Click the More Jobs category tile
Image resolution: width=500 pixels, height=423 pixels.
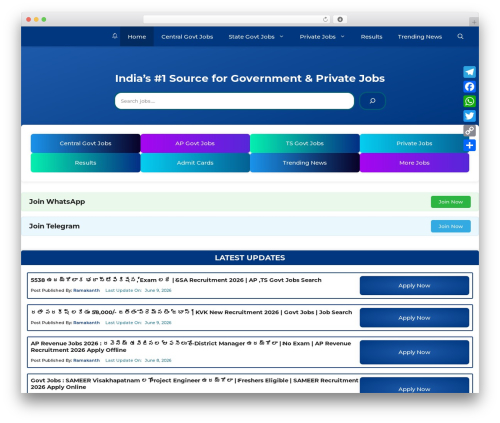[x=414, y=163]
